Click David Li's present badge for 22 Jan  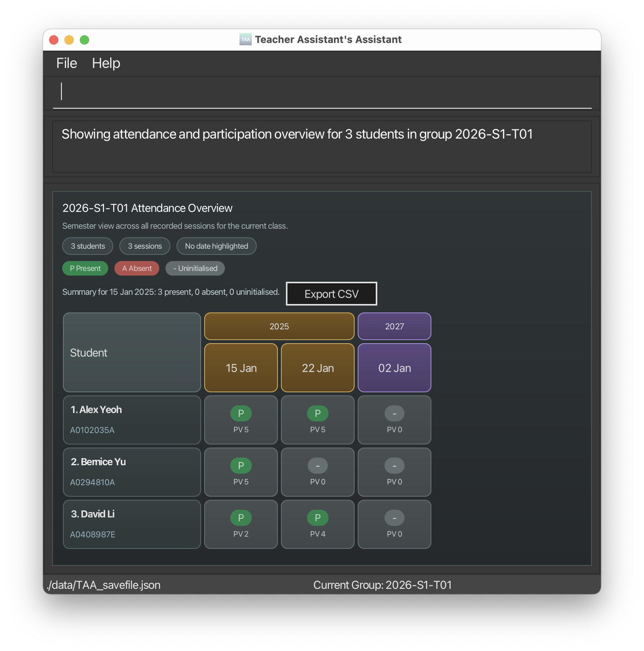coord(317,518)
